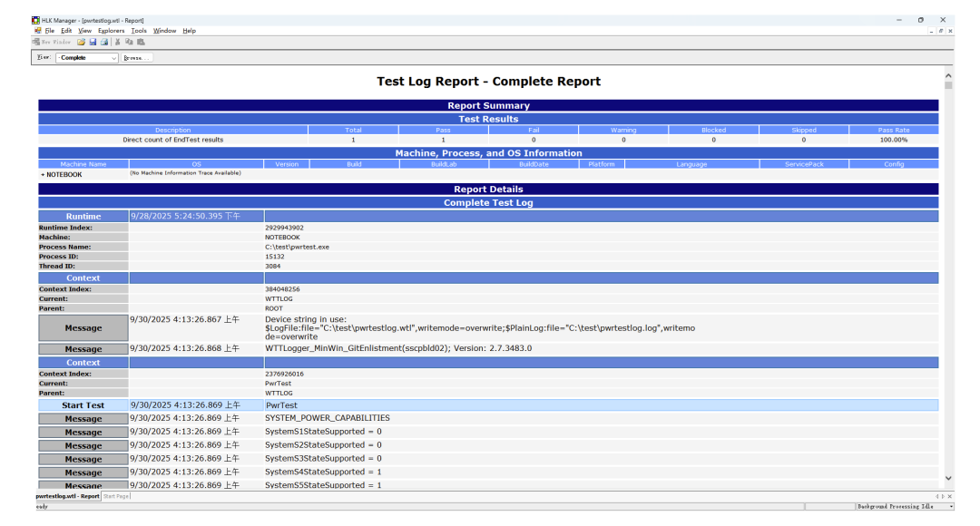Click the tab strip scroll-left arrow

[x=936, y=496]
